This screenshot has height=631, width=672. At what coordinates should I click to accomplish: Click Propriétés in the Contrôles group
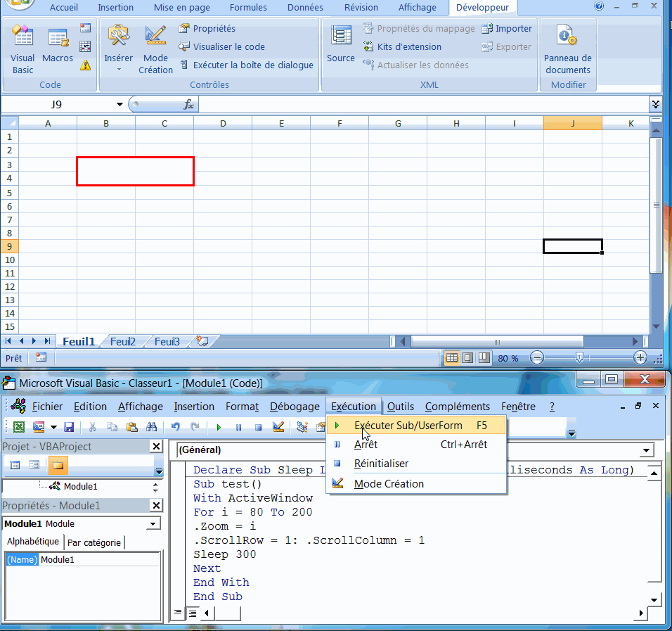tap(207, 28)
